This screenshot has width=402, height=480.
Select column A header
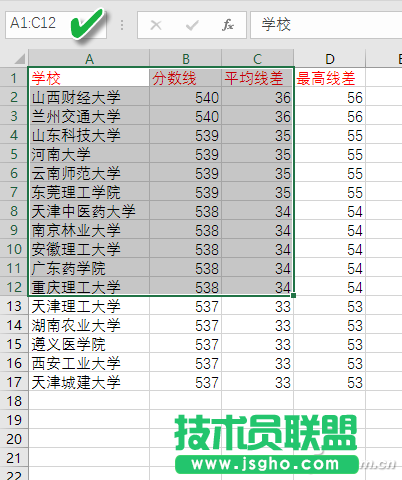point(89,59)
